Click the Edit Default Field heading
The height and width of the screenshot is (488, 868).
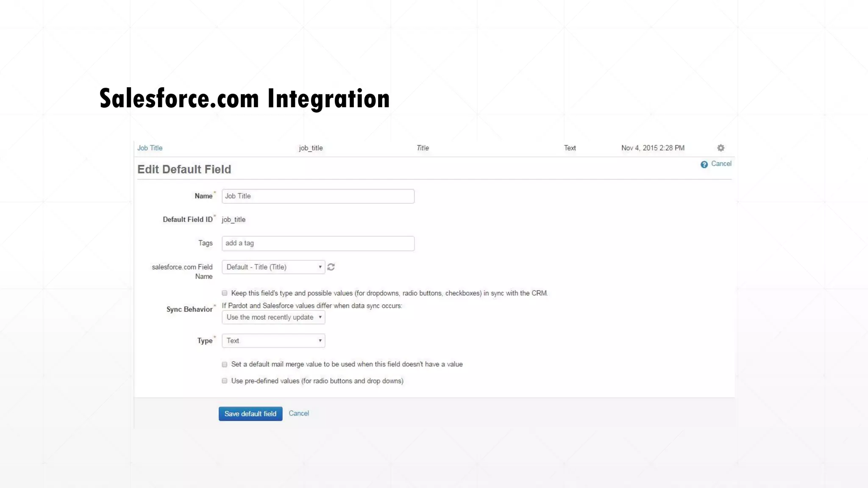[184, 169]
